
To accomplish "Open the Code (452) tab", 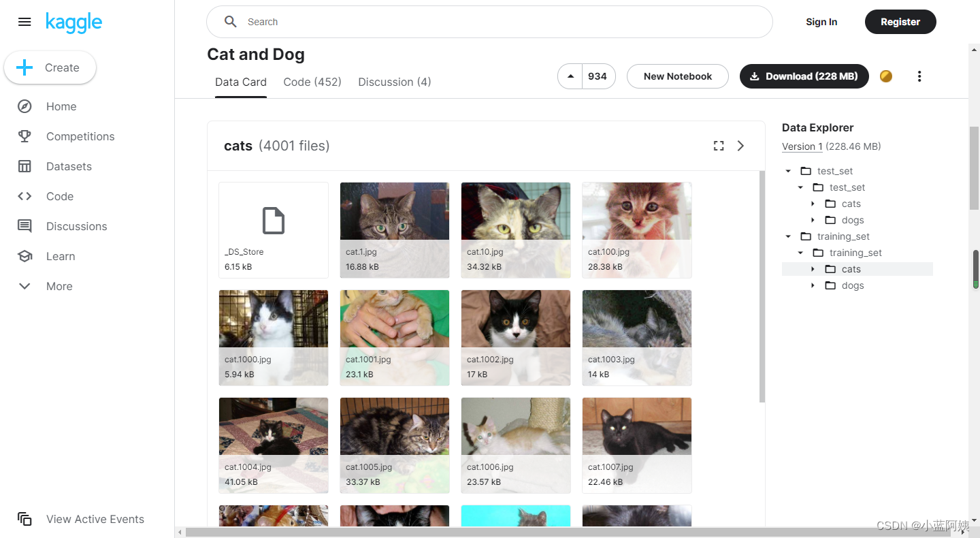I will [x=312, y=82].
